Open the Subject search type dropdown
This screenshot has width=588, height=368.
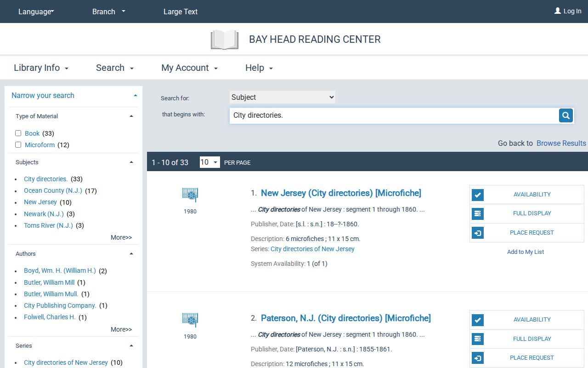point(283,97)
